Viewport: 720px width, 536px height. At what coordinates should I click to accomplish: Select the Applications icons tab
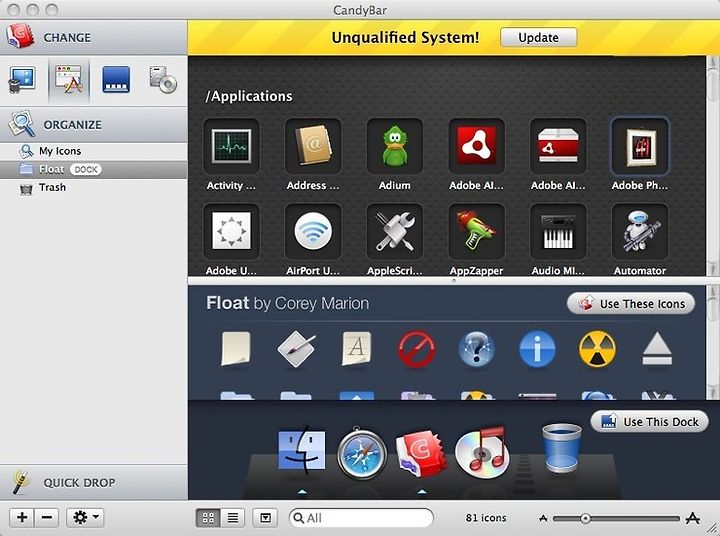[x=69, y=79]
